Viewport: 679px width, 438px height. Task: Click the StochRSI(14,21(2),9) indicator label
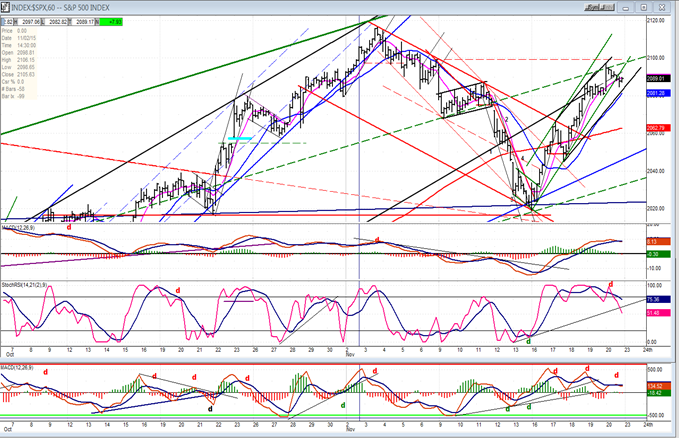pos(24,285)
